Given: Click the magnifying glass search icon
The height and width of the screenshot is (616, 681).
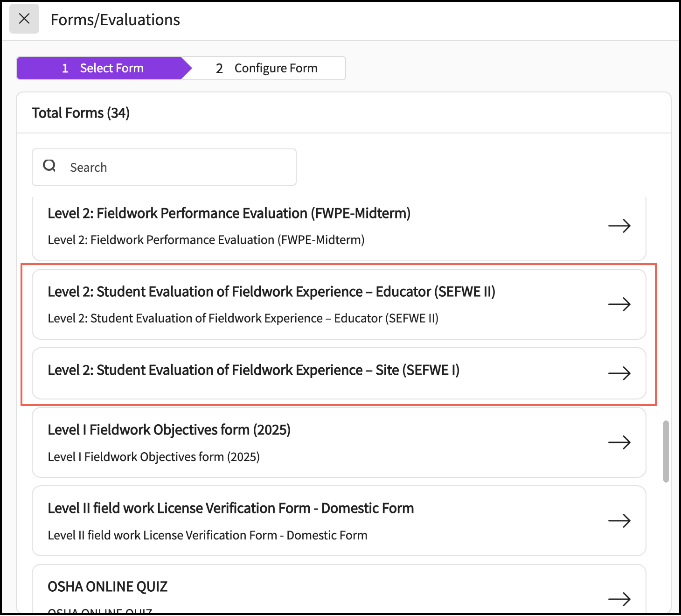Looking at the screenshot, I should [49, 166].
